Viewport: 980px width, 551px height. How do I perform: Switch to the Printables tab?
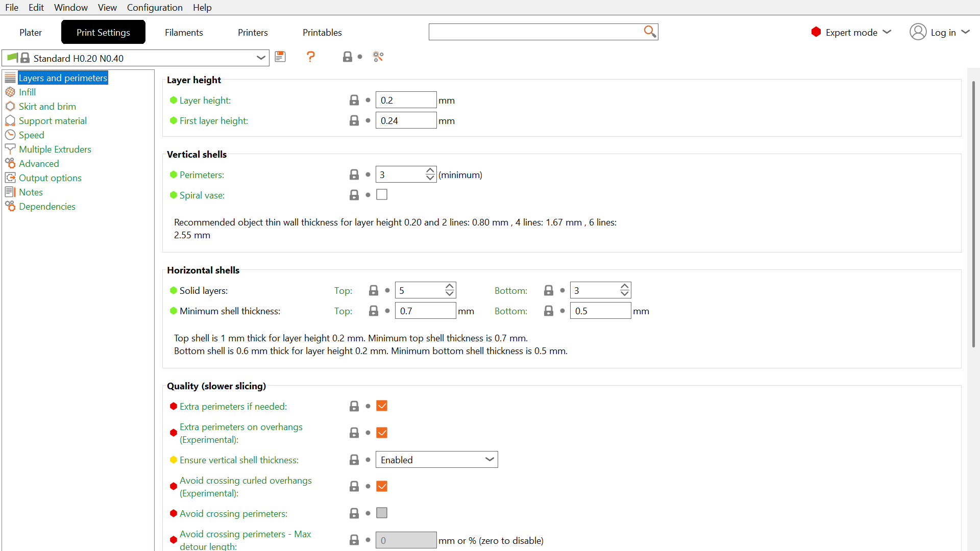[322, 32]
